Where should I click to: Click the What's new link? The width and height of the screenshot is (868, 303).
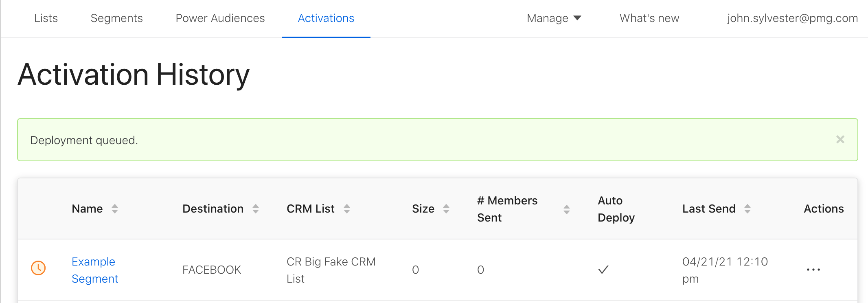tap(649, 18)
